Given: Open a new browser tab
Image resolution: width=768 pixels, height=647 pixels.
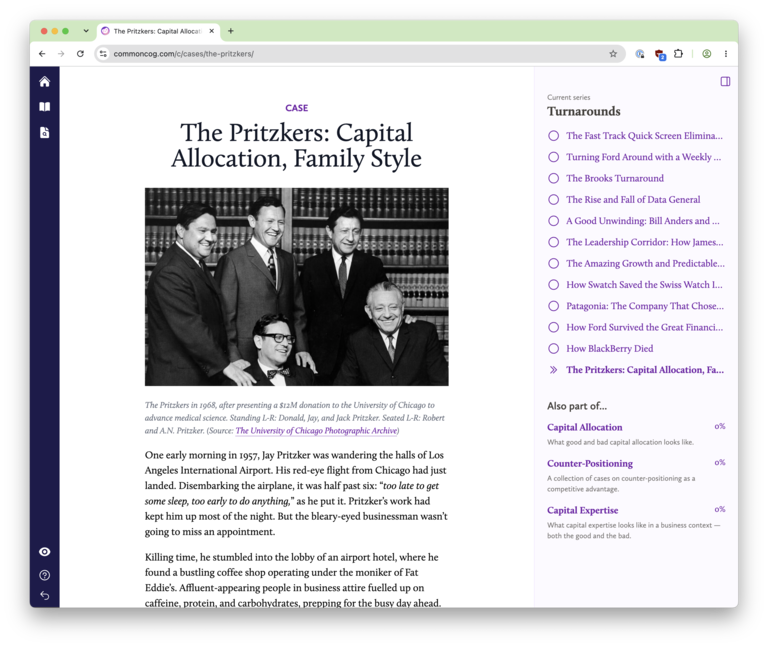Looking at the screenshot, I should tap(231, 31).
